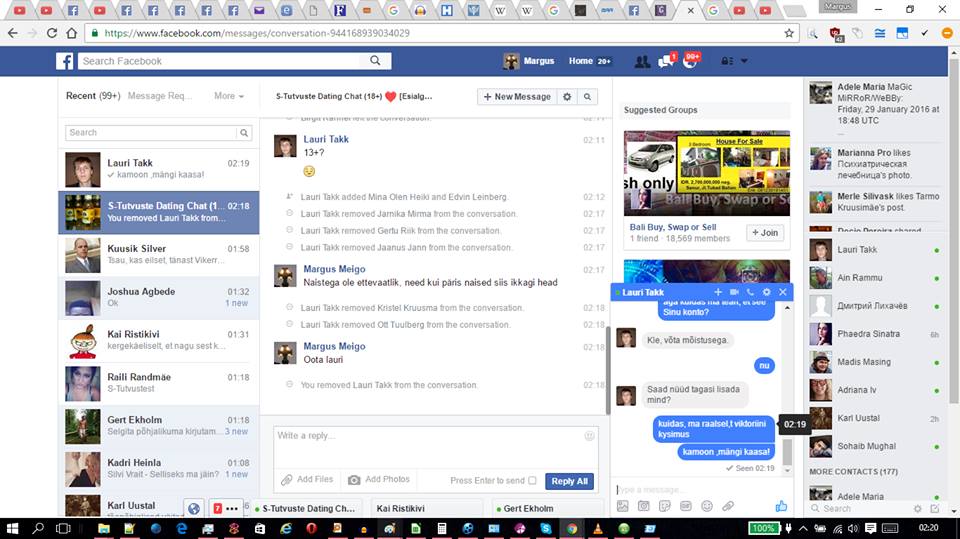Click the browser address bar URL
The height and width of the screenshot is (539, 960).
[257, 33]
